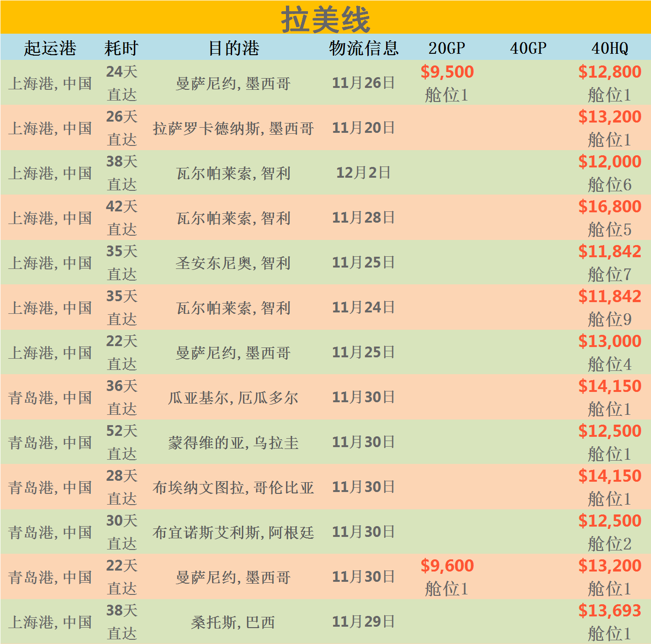Select the $9,600 20GP price
Image resolution: width=651 pixels, height=644 pixels.
tap(447, 565)
